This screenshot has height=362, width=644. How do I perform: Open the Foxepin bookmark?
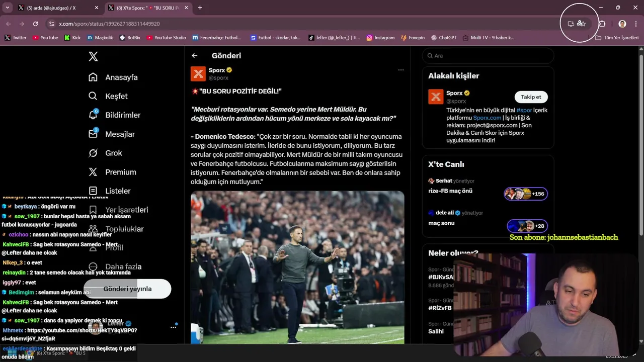click(x=413, y=37)
